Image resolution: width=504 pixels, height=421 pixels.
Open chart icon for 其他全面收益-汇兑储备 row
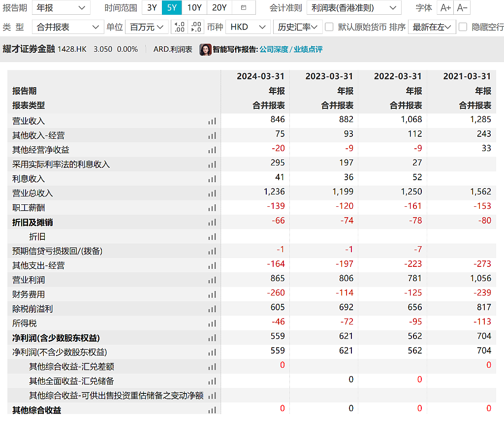pos(212,382)
